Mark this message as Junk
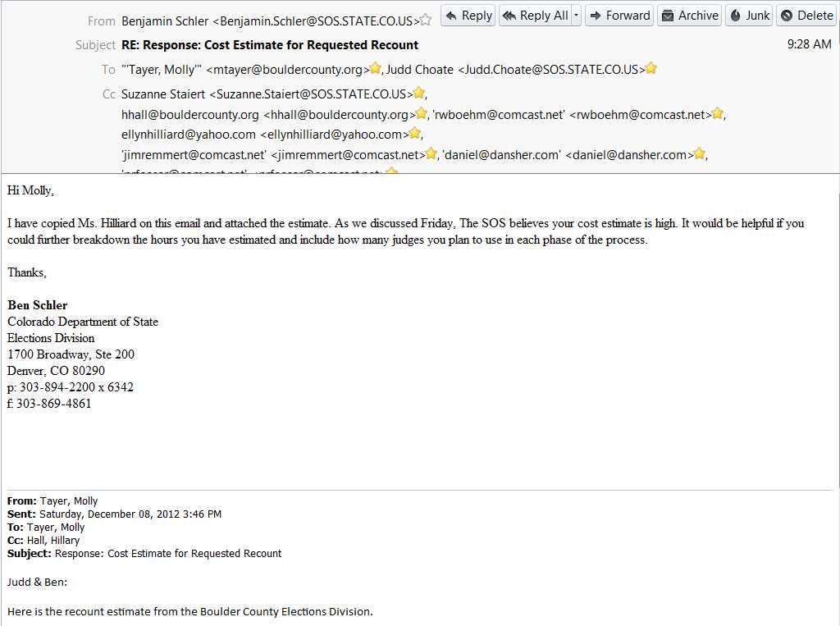Viewport: 840px width, 626px height. tap(749, 16)
